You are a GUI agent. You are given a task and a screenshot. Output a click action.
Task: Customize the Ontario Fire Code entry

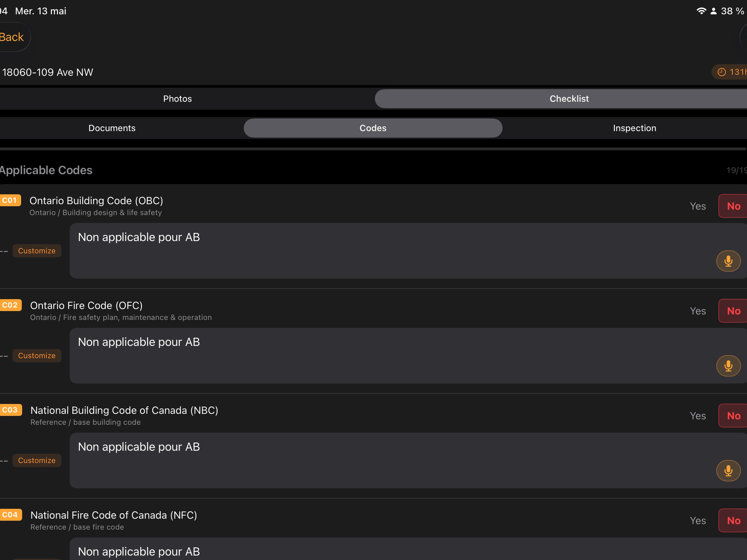(x=37, y=356)
